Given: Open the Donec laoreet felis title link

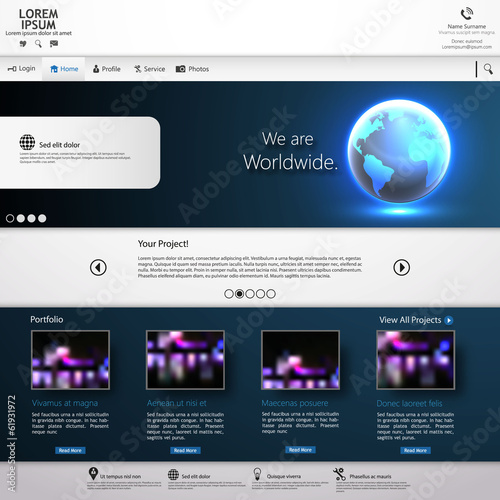Looking at the screenshot, I should (409, 404).
